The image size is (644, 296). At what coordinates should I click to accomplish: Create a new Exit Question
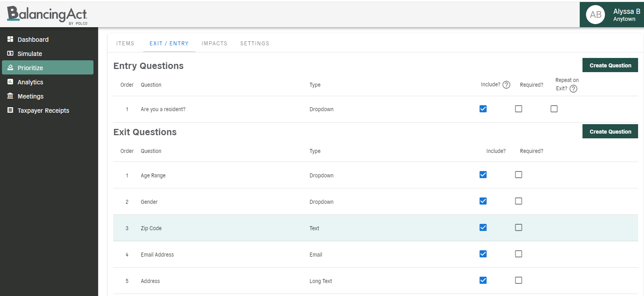point(610,132)
